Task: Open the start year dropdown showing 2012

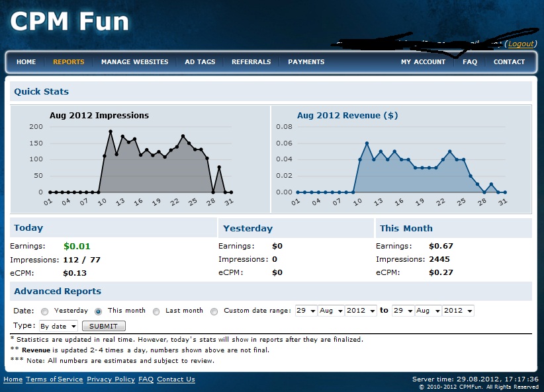Action: tap(361, 311)
